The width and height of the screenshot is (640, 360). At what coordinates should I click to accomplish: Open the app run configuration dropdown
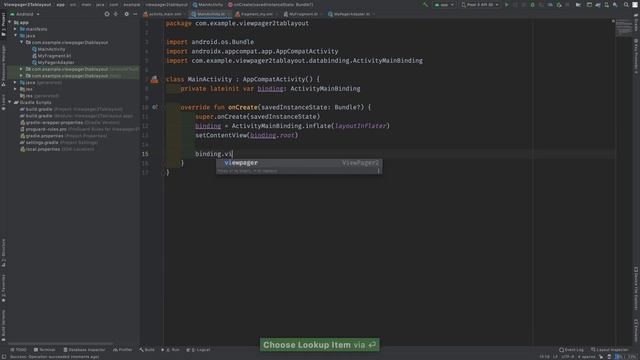pos(444,5)
